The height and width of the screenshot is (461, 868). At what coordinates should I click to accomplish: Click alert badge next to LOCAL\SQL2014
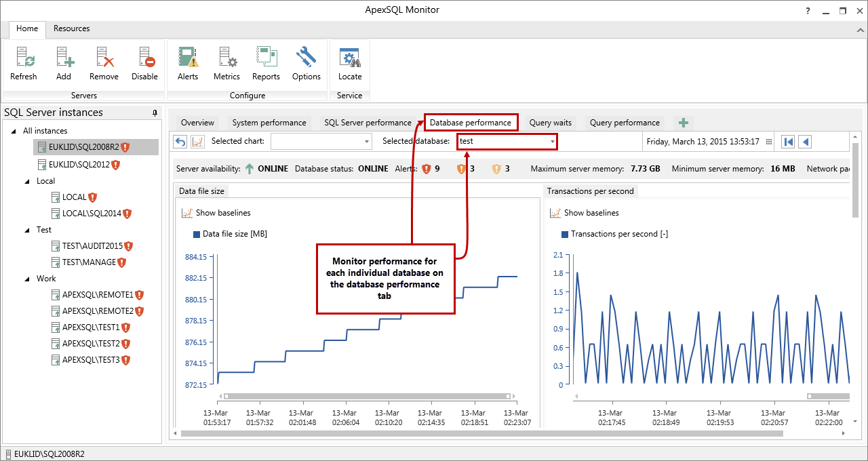click(x=127, y=214)
